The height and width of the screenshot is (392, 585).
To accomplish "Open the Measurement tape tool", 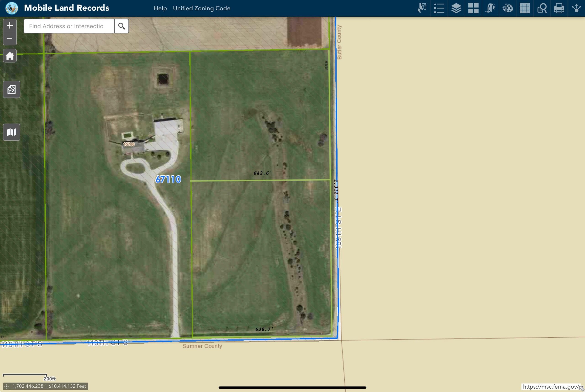I will click(x=490, y=8).
